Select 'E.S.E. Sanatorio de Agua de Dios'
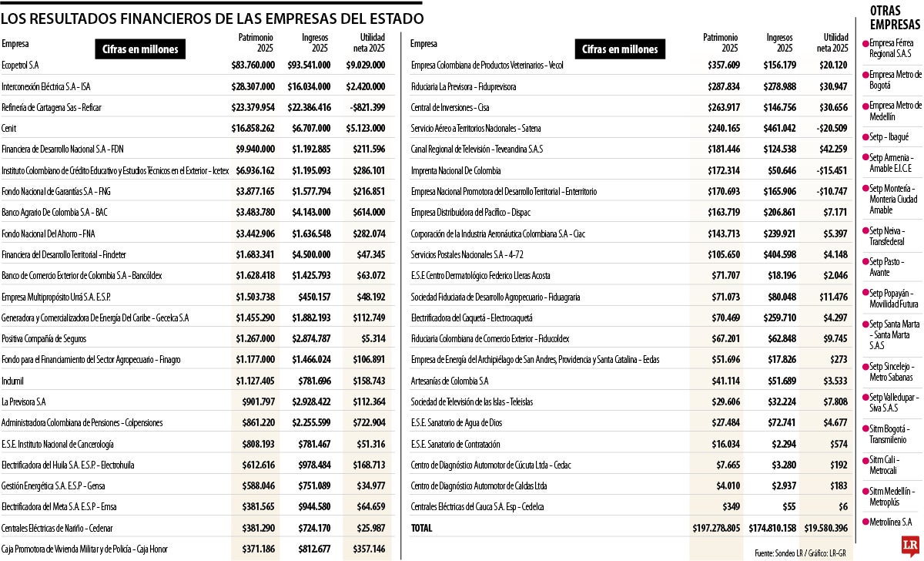This screenshot has width=924, height=561. [457, 422]
